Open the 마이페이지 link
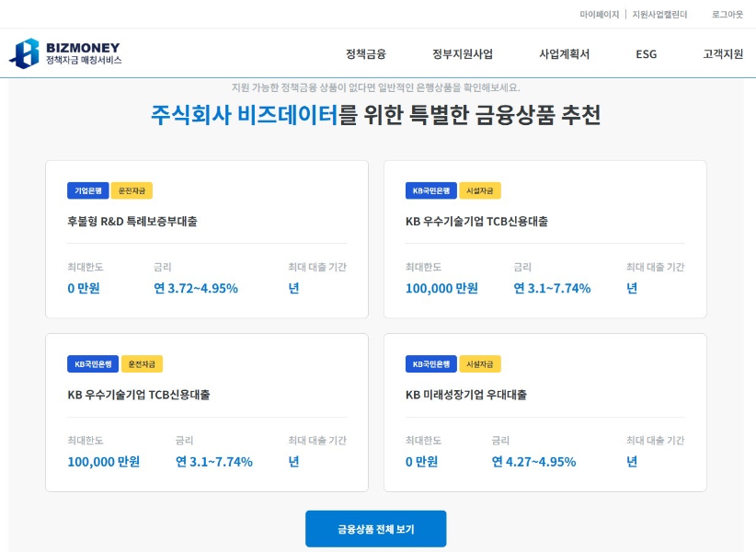756x552 pixels. click(x=599, y=15)
